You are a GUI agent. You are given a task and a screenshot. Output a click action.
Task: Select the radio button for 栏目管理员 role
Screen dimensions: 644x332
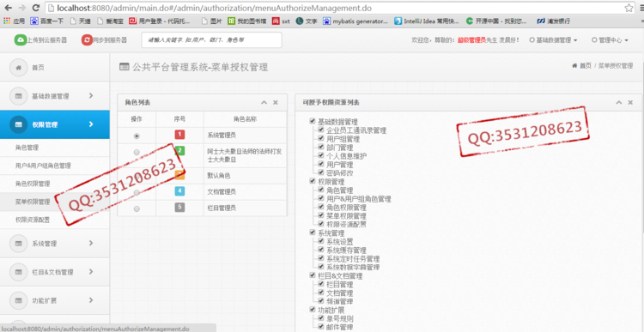pyautogui.click(x=137, y=208)
